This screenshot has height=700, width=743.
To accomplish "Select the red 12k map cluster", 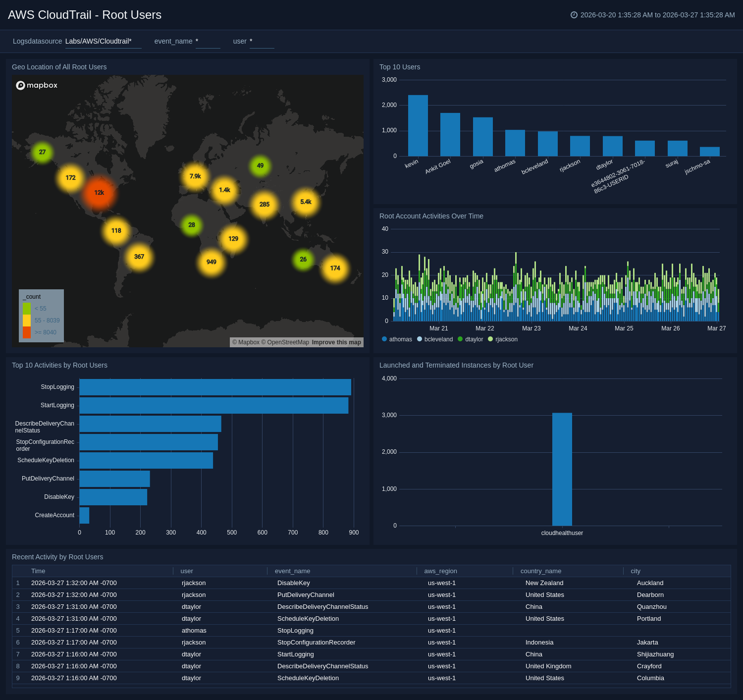I will 99,193.
